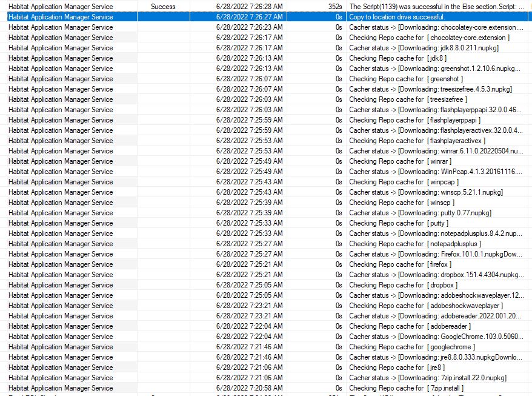Select the 'Downloading: chocolatey-core.extension' log entry

point(436,27)
